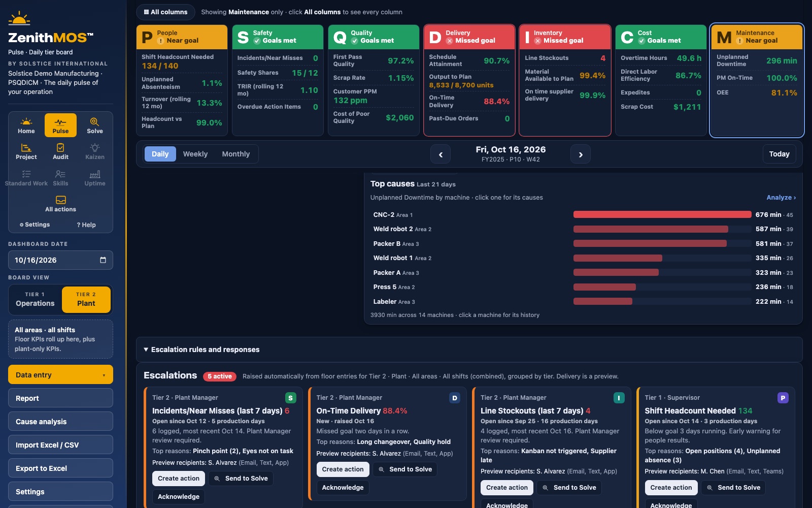The width and height of the screenshot is (812, 508).
Task: Go to the previous day arrow
Action: tap(441, 154)
